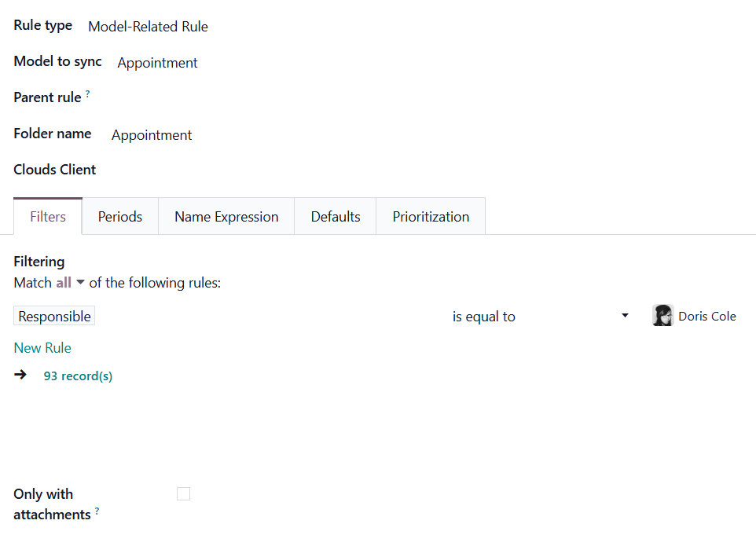
Task: Switch to the Periods tab
Action: (x=120, y=217)
